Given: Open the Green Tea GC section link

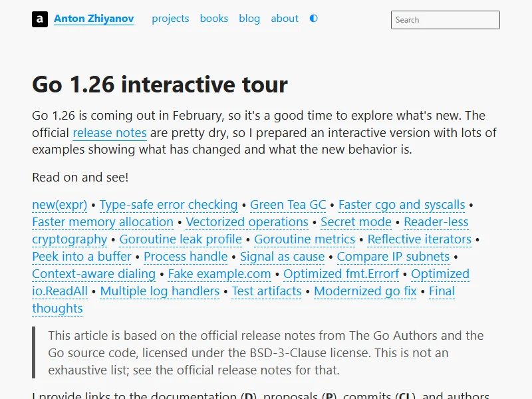Looking at the screenshot, I should (x=288, y=205).
